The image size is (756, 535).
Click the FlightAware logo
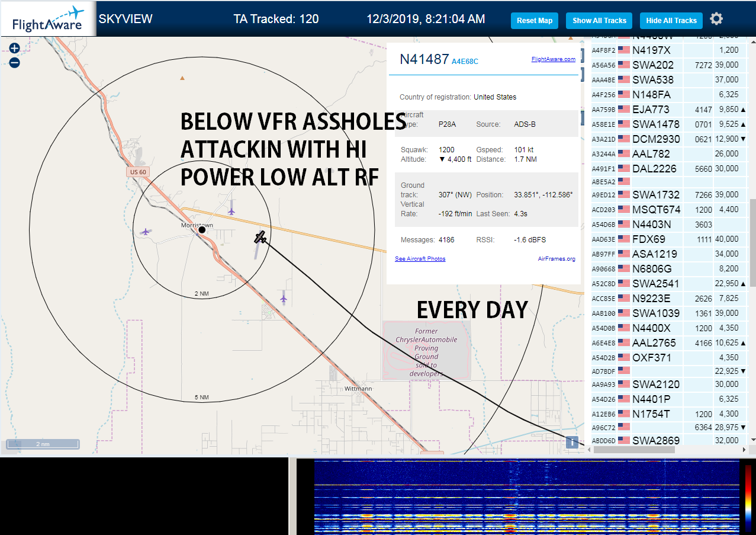48,18
